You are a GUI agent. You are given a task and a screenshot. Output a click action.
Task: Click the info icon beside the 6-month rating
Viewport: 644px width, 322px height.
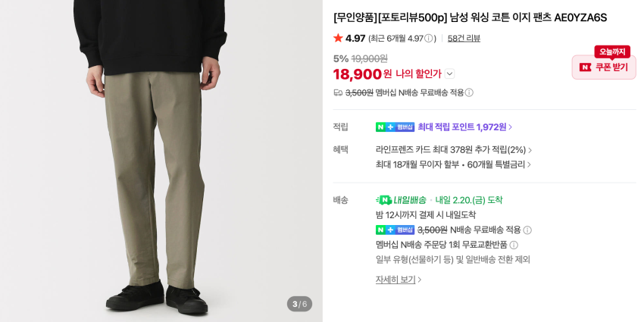(x=430, y=39)
